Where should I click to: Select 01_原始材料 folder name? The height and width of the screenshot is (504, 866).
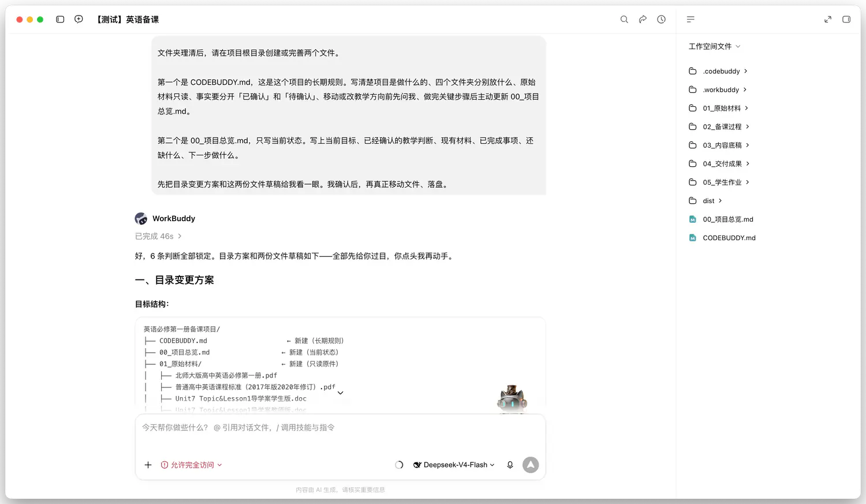click(722, 108)
